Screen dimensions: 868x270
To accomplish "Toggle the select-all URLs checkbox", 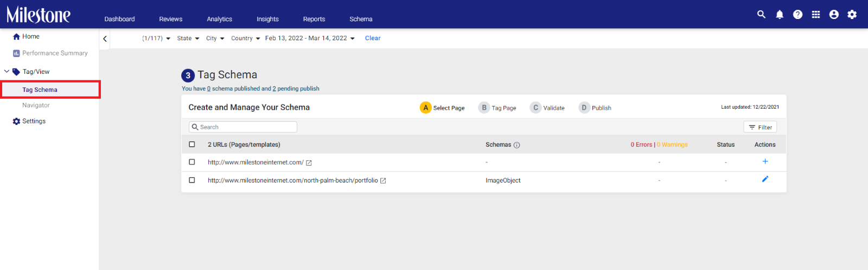I will click(192, 145).
